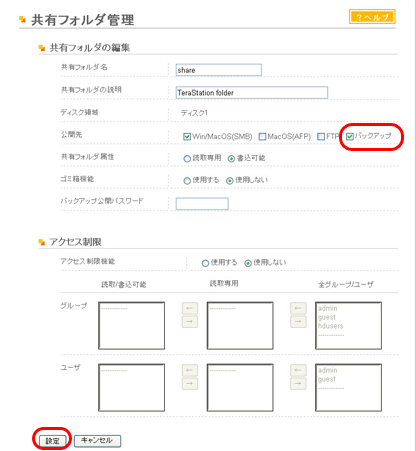Move group right from 読取専用 to 全グループ list
Image resolution: width=416 pixels, height=451 pixels.
298,322
